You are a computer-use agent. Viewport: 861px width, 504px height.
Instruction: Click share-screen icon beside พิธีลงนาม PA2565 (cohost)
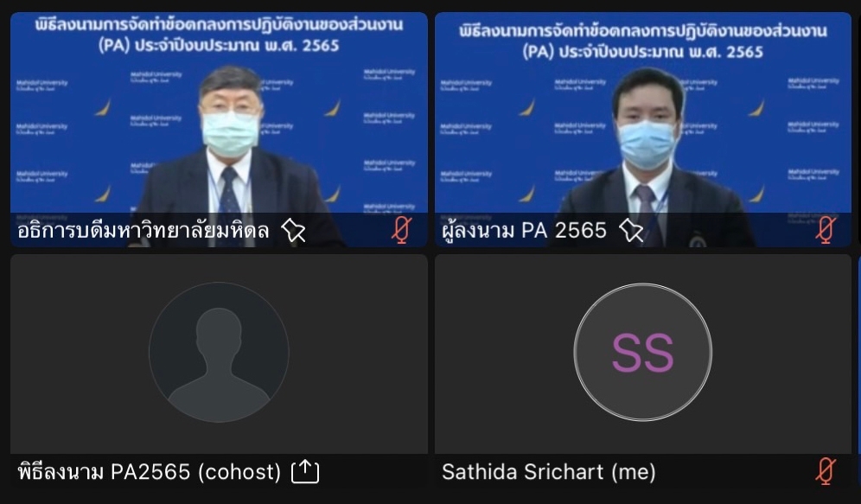305,472
